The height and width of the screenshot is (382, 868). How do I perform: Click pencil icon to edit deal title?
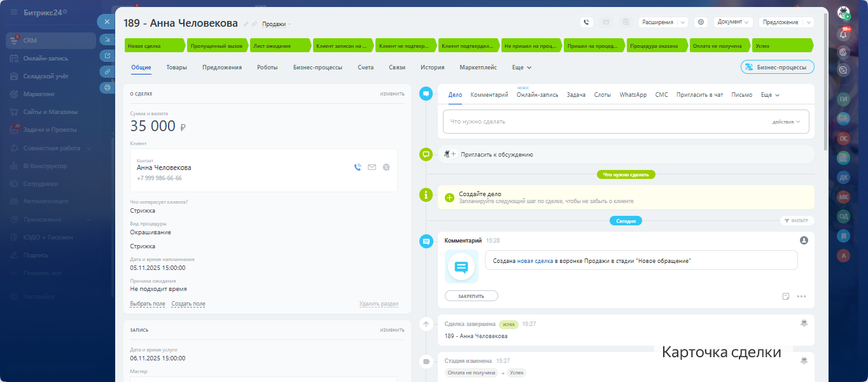[246, 24]
